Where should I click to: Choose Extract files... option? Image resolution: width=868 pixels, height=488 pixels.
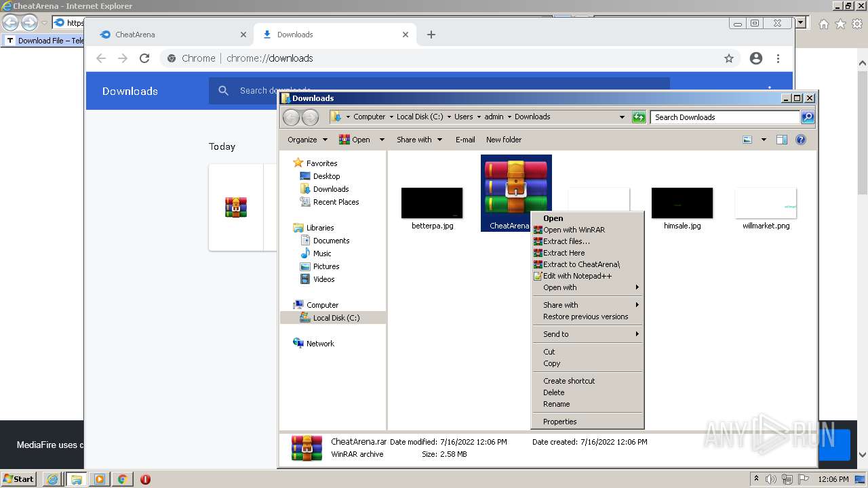point(587,241)
